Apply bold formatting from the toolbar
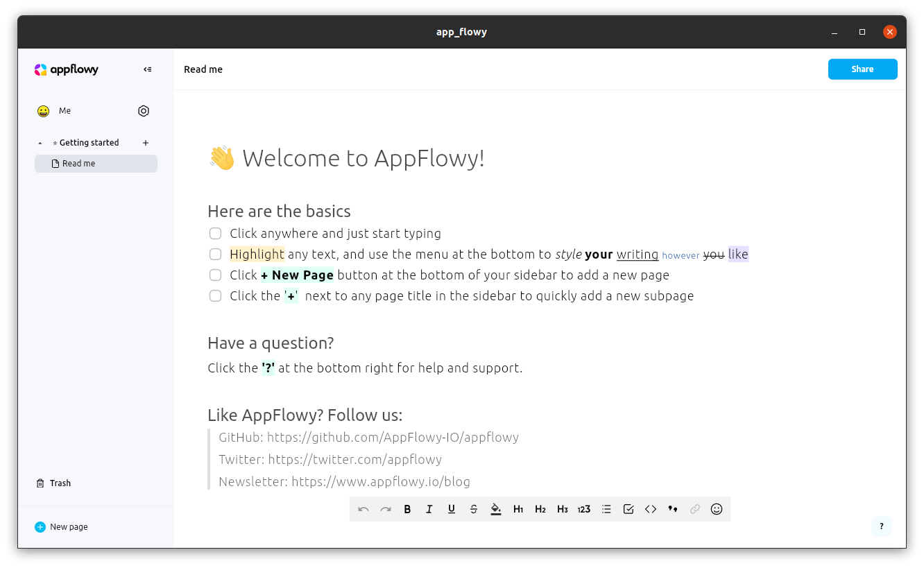Viewport: 924px width, 568px height. [x=407, y=508]
